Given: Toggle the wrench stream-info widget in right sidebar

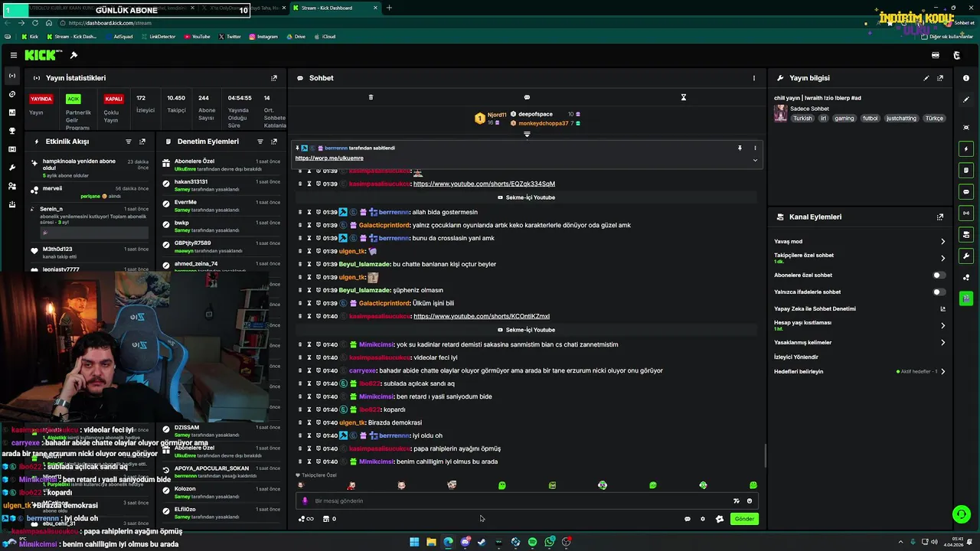Looking at the screenshot, I should tap(966, 256).
